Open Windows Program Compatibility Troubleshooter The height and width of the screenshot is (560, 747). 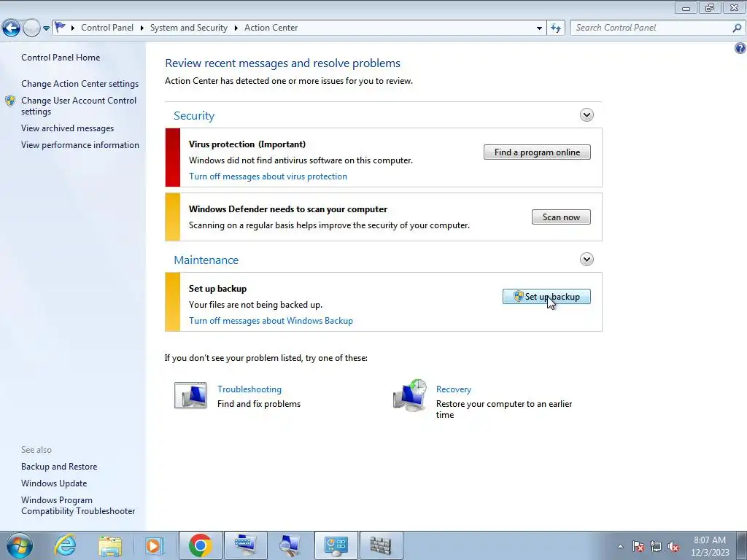point(78,505)
